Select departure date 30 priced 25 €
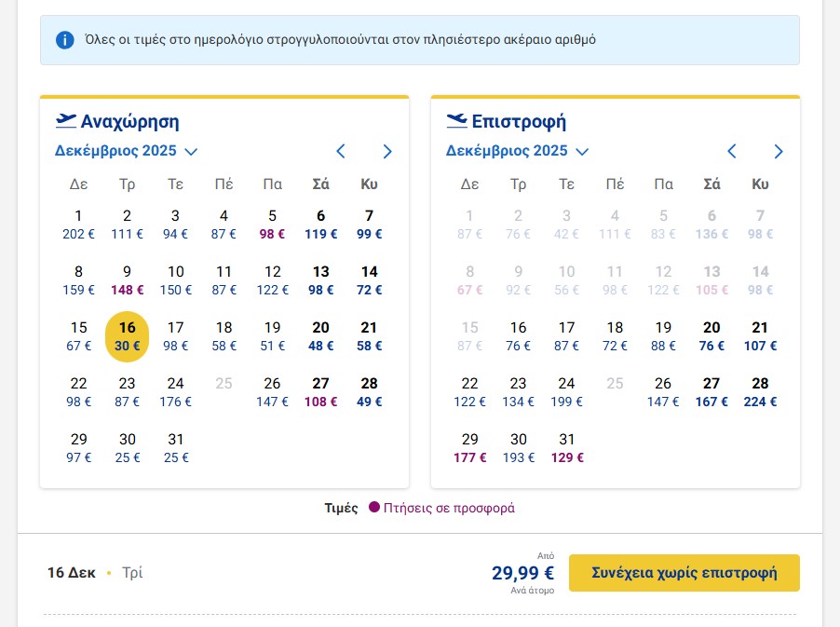Image resolution: width=840 pixels, height=627 pixels. pyautogui.click(x=128, y=447)
